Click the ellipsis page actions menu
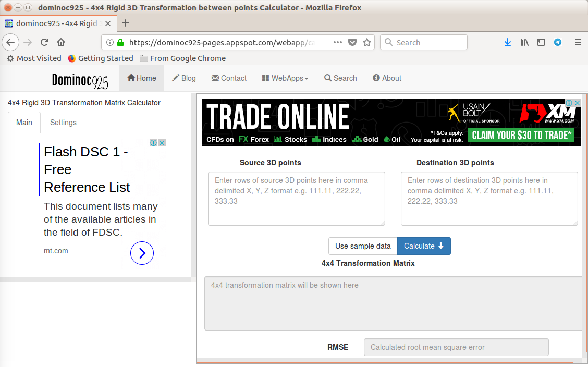The width and height of the screenshot is (588, 367). point(337,42)
